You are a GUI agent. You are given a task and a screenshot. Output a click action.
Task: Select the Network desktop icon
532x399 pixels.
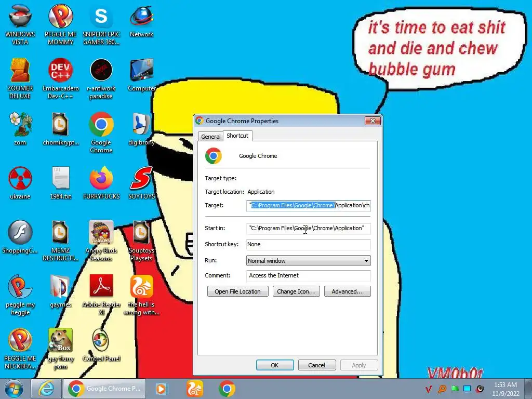[141, 20]
